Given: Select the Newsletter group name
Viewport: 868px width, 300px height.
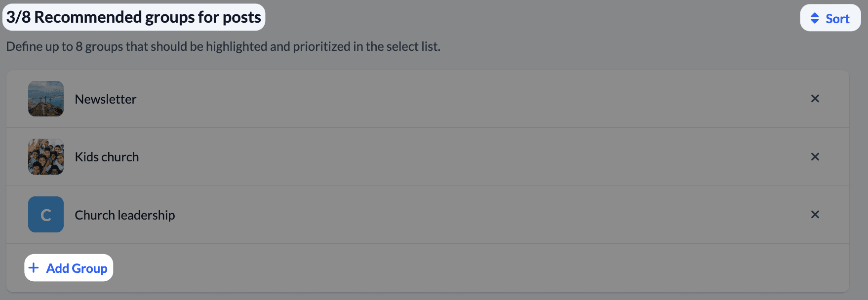Looking at the screenshot, I should click(106, 99).
